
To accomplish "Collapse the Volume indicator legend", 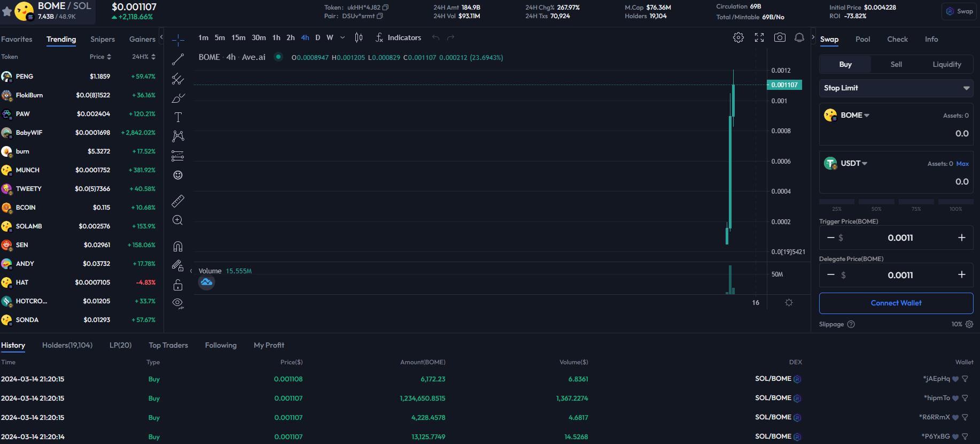I will point(191,271).
